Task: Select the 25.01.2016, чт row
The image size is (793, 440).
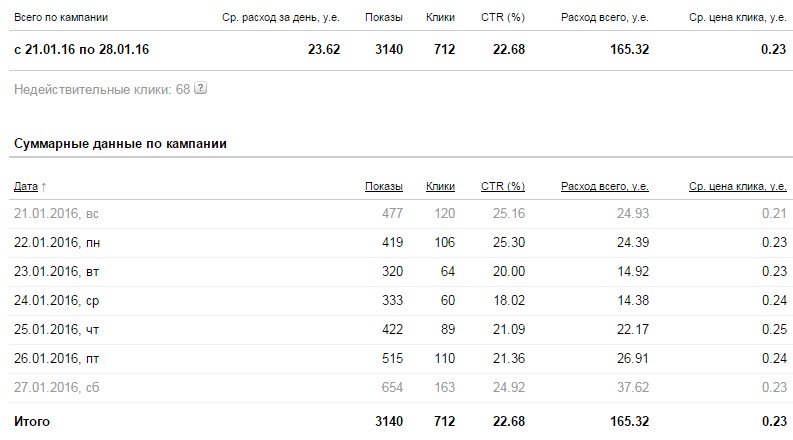Action: pos(401,330)
